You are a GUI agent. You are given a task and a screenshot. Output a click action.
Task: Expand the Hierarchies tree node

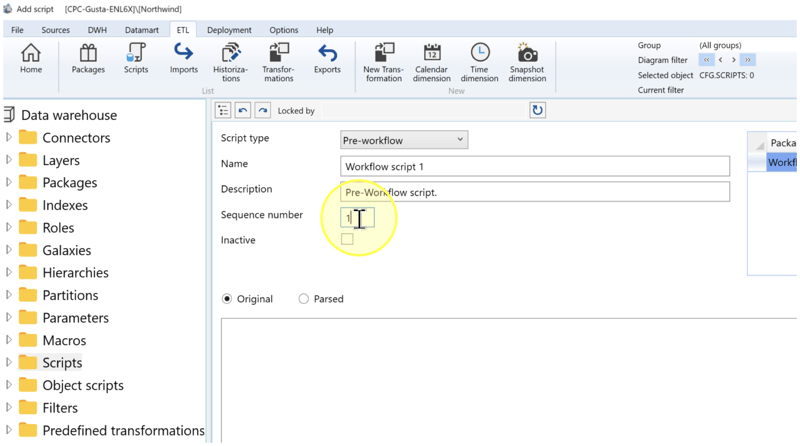(x=9, y=272)
